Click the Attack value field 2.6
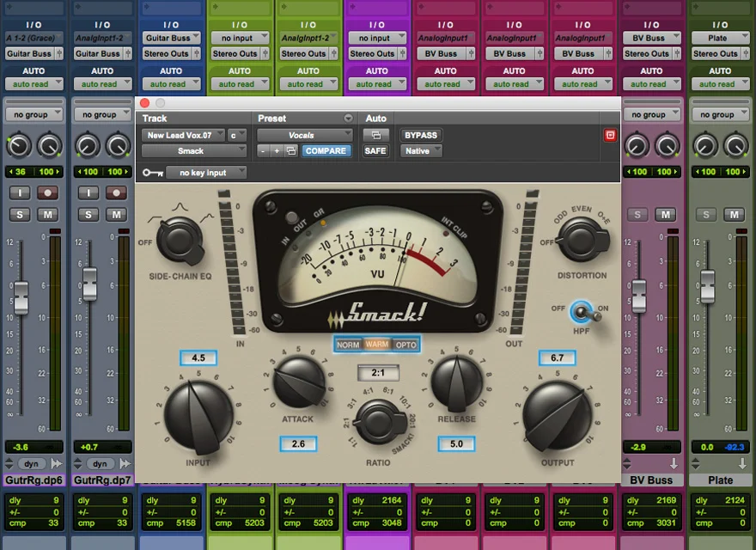The image size is (756, 550). (x=298, y=443)
